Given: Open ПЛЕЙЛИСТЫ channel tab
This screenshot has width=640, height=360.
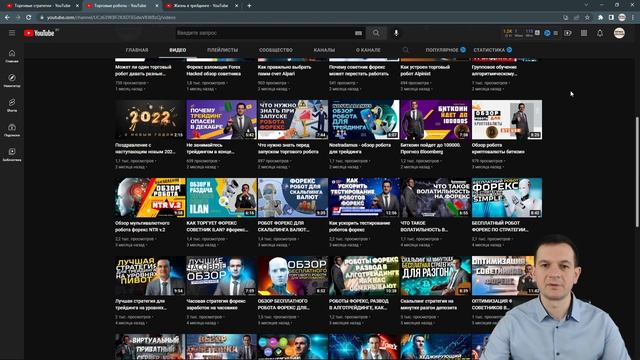Looking at the screenshot, I should coord(222,50).
